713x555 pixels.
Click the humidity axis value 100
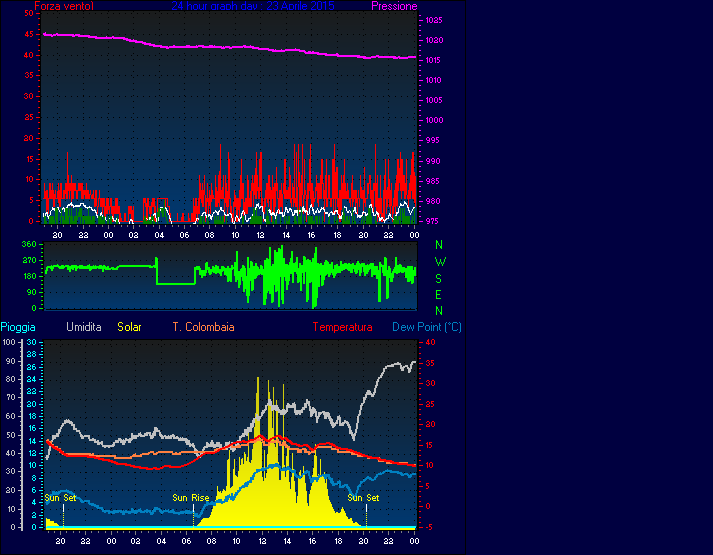point(9,342)
